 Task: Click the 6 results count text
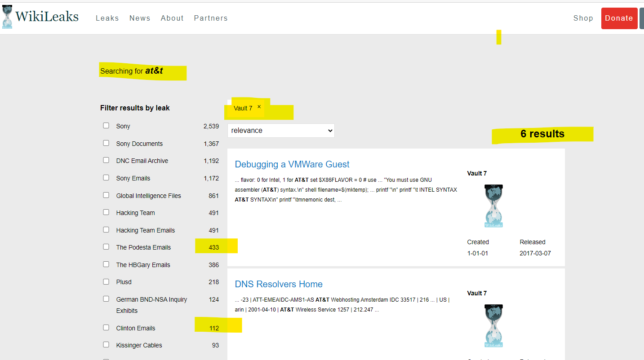click(542, 134)
